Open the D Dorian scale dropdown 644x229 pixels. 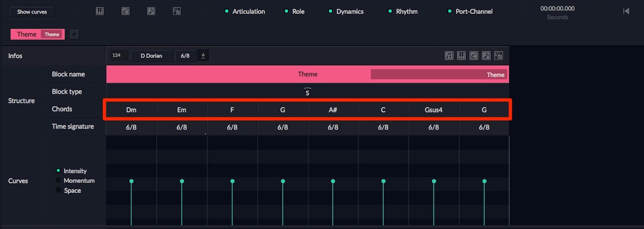(x=151, y=56)
